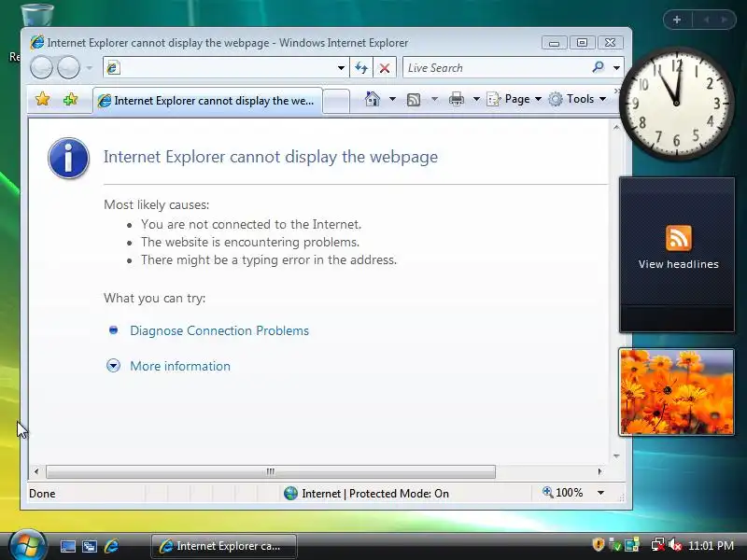The width and height of the screenshot is (747, 560).
Task: Open the Recycle Bin desktop icon
Action: point(37,15)
